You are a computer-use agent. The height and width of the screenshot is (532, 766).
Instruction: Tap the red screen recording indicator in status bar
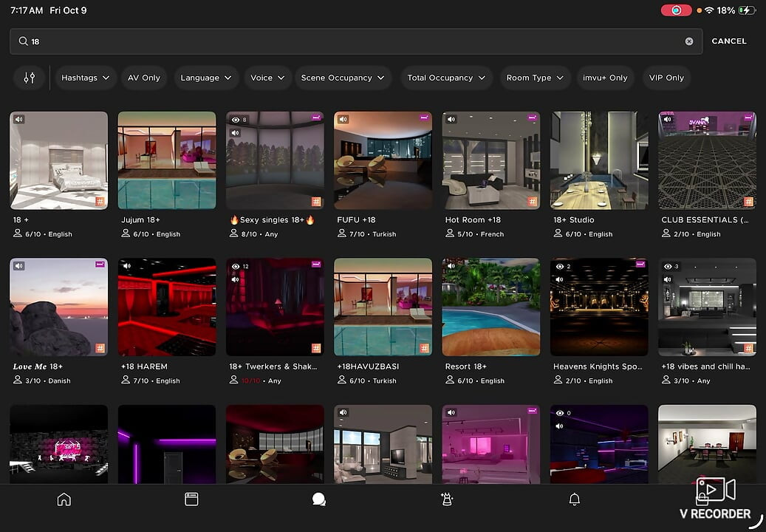(x=676, y=10)
